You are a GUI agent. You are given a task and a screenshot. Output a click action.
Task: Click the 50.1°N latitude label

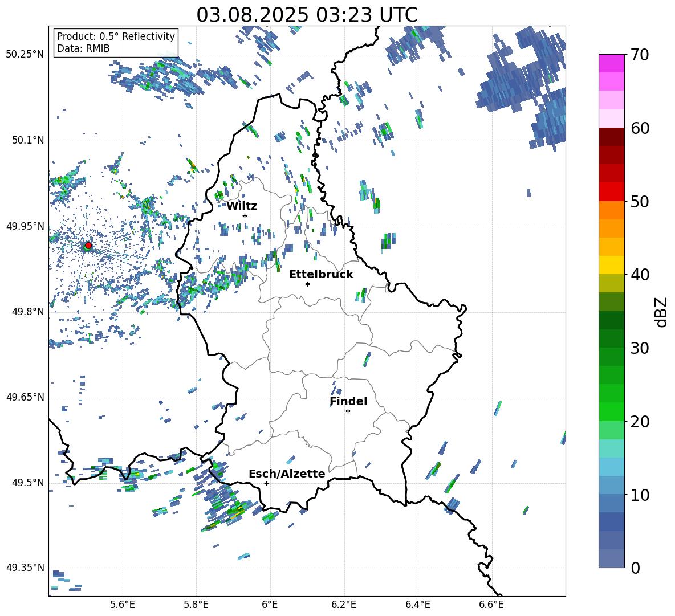[x=27, y=140]
